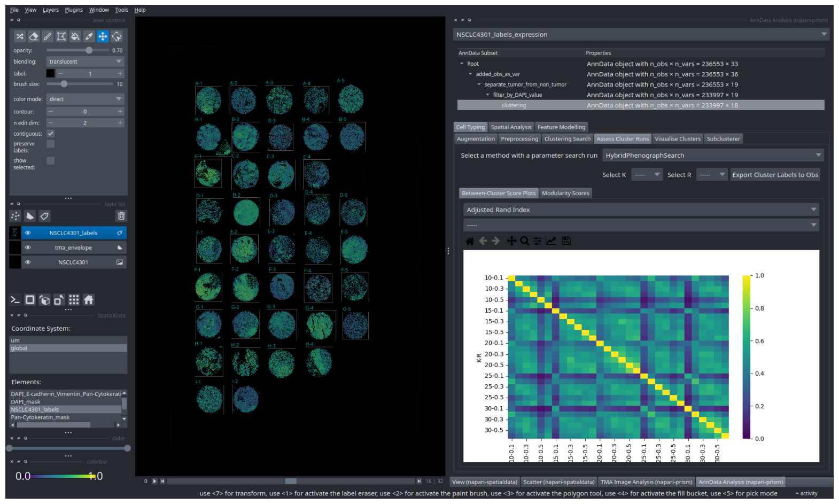Hide the tma_envelope layer

(28, 247)
